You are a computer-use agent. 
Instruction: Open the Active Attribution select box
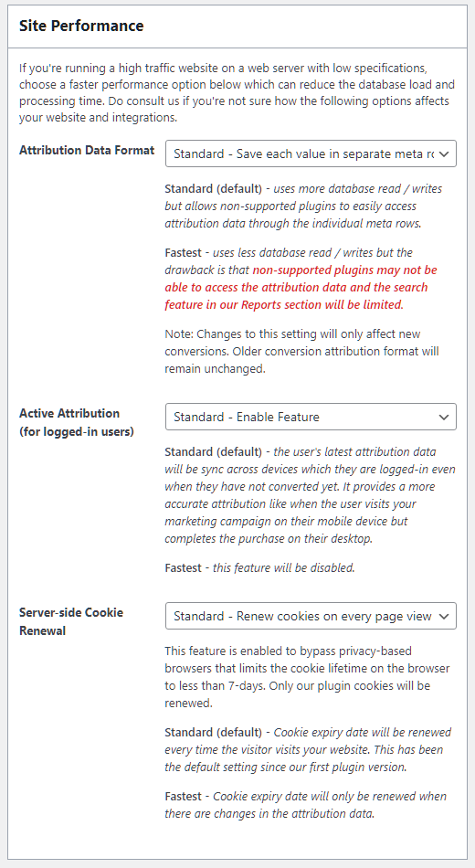coord(311,417)
